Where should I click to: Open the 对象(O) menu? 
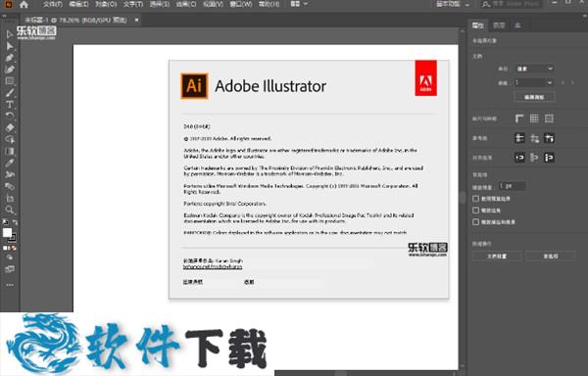click(106, 4)
